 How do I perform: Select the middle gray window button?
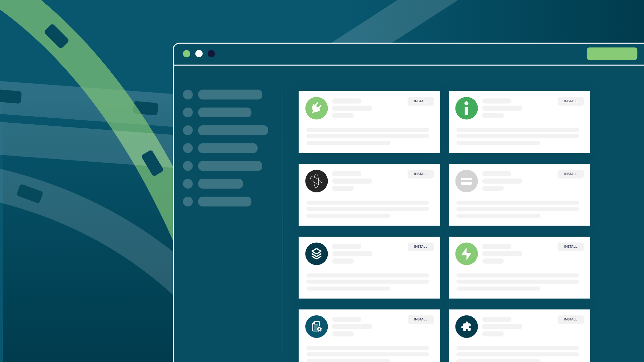[x=199, y=54]
